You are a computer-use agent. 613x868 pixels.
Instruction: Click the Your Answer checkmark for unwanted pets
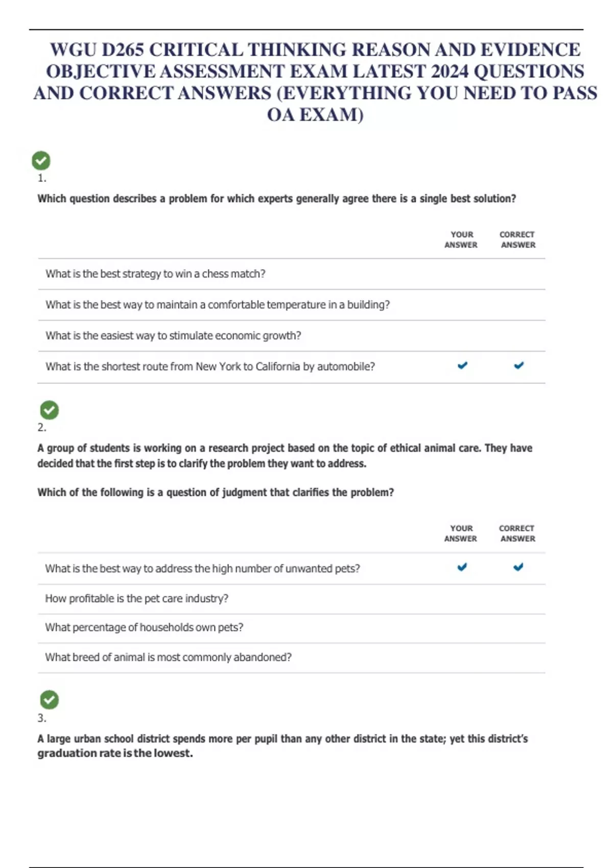click(x=462, y=567)
